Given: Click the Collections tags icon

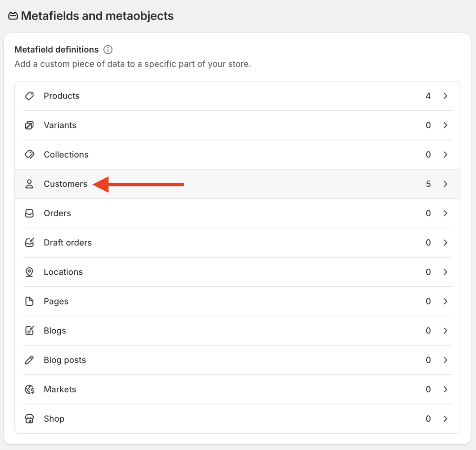Looking at the screenshot, I should click(29, 154).
